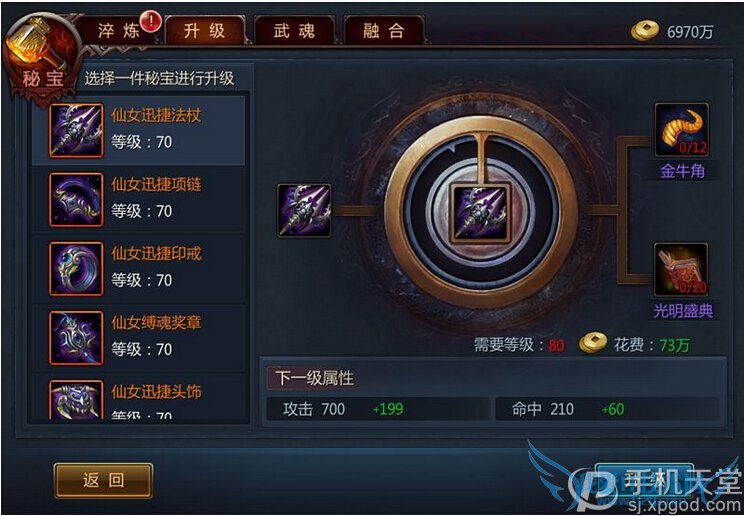Click the 下一级属性 header label
This screenshot has height=516, width=744.
pyautogui.click(x=314, y=378)
